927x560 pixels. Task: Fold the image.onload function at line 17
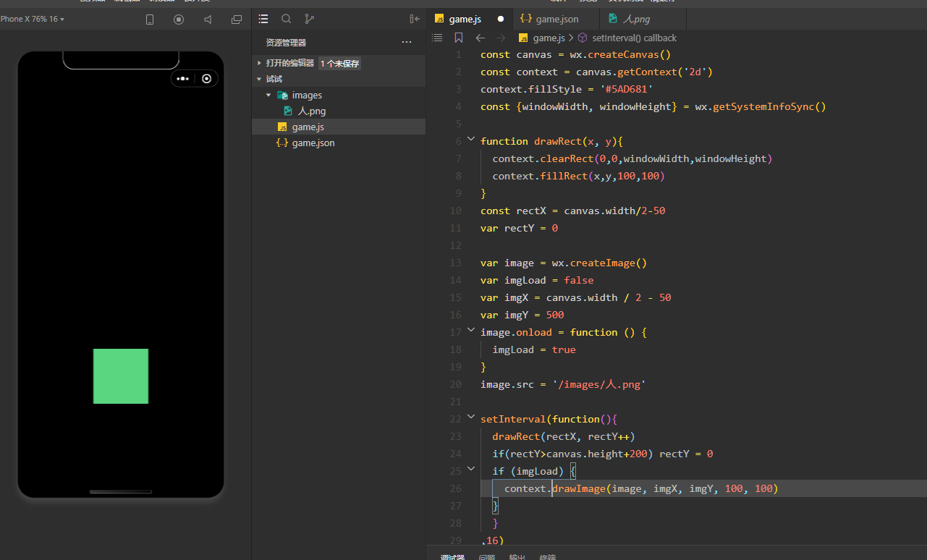471,331
